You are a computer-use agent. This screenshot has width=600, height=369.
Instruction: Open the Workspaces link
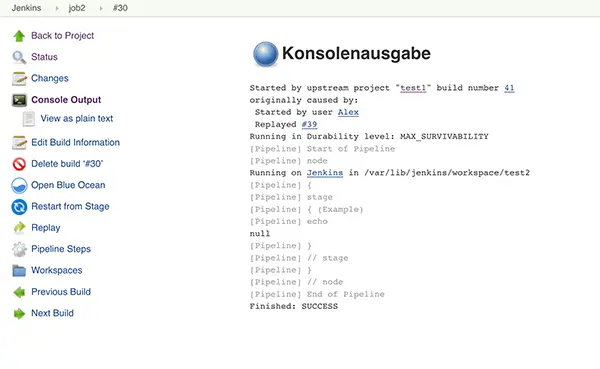coord(57,271)
